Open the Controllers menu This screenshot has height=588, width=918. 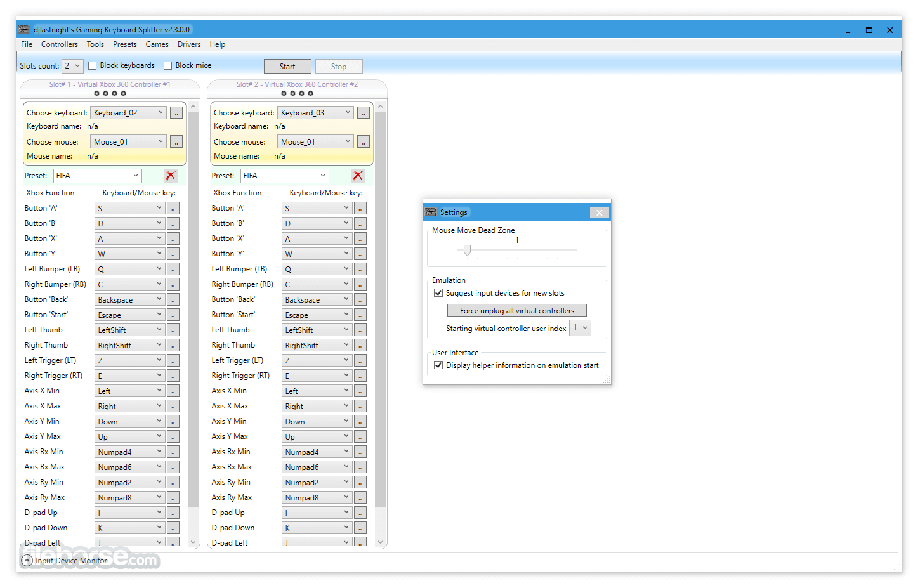(x=60, y=44)
